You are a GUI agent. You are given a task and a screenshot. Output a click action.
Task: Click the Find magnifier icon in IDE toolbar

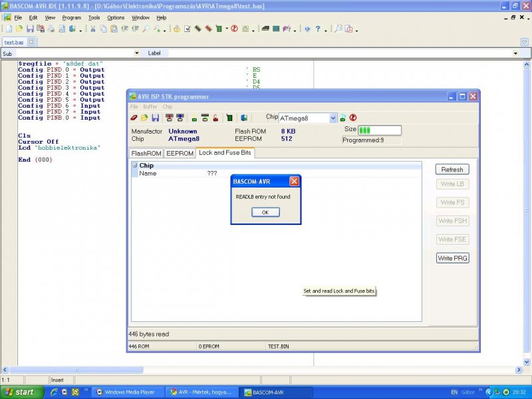[x=146, y=29]
